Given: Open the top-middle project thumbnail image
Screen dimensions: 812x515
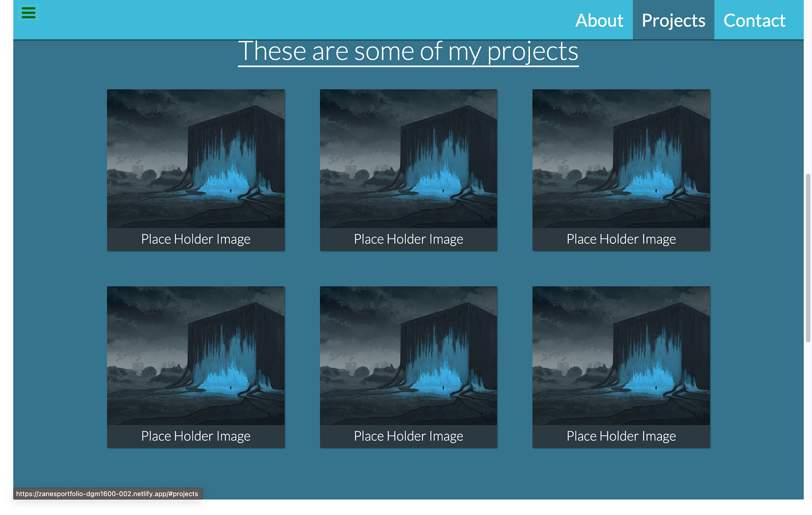Looking at the screenshot, I should [409, 159].
